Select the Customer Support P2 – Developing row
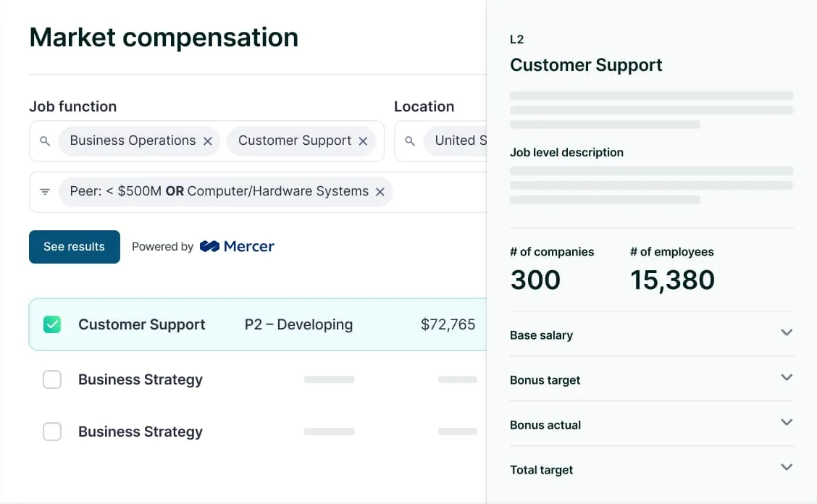Screen dimensions: 817x504 click(x=298, y=324)
